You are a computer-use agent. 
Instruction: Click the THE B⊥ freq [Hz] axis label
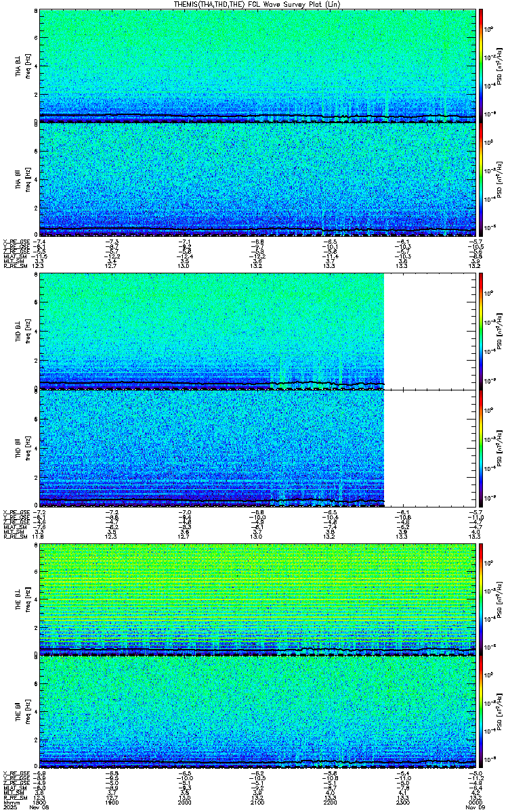click(27, 600)
